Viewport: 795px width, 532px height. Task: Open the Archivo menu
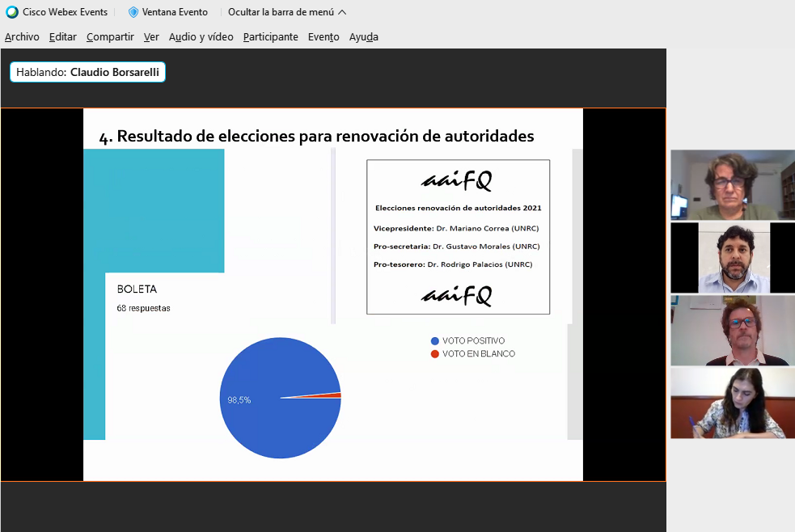22,37
